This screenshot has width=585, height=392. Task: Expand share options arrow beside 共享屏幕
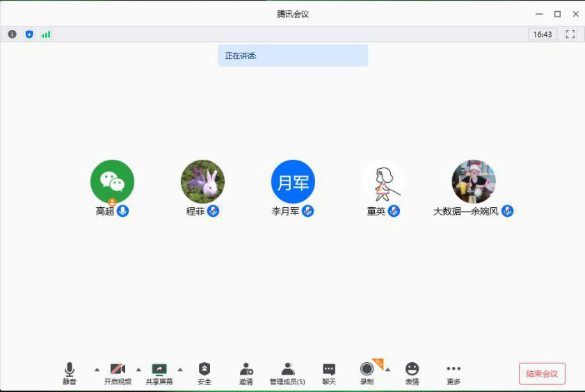click(x=180, y=369)
